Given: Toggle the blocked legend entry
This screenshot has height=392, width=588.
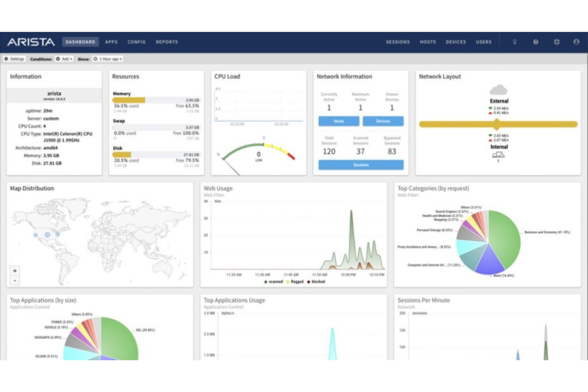Looking at the screenshot, I should click(316, 282).
